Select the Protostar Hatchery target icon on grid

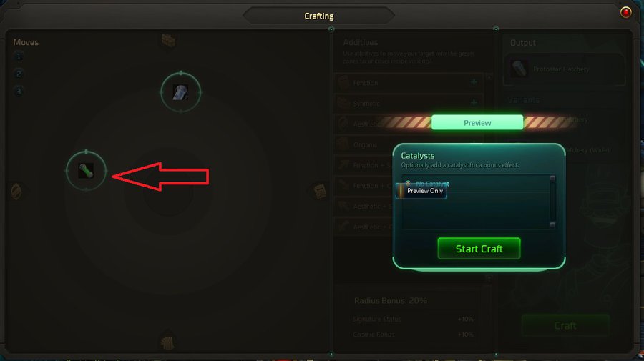pyautogui.click(x=181, y=92)
